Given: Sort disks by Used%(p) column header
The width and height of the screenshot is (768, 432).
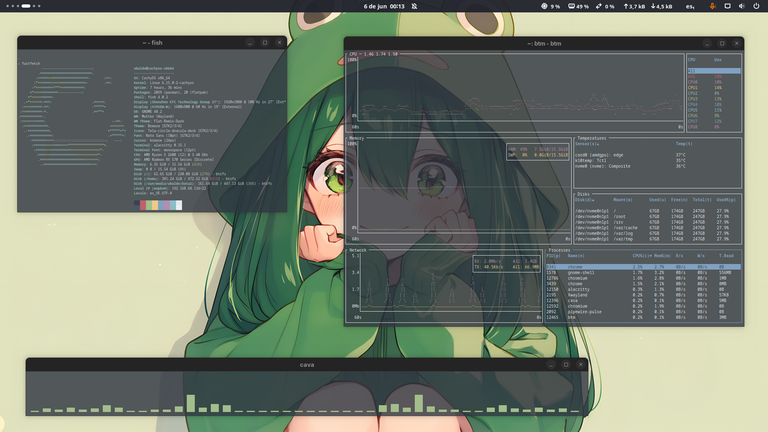Looking at the screenshot, I should (x=726, y=200).
